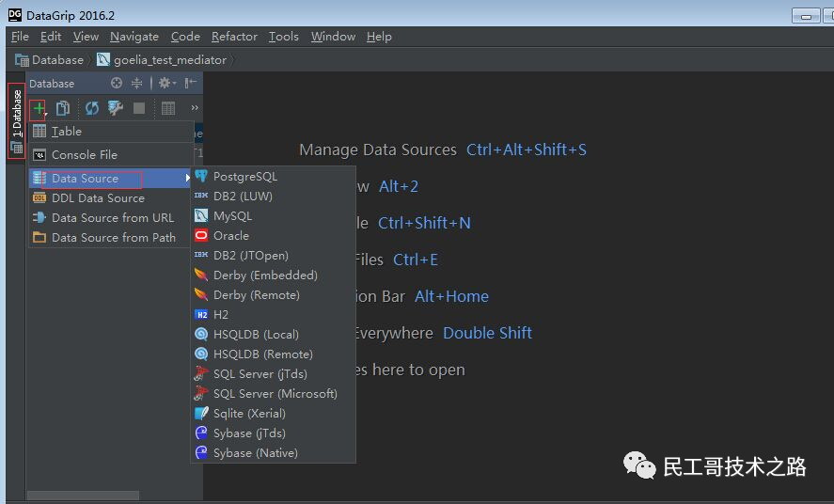Choose Table from the New popup
The height and width of the screenshot is (504, 834).
click(111, 132)
